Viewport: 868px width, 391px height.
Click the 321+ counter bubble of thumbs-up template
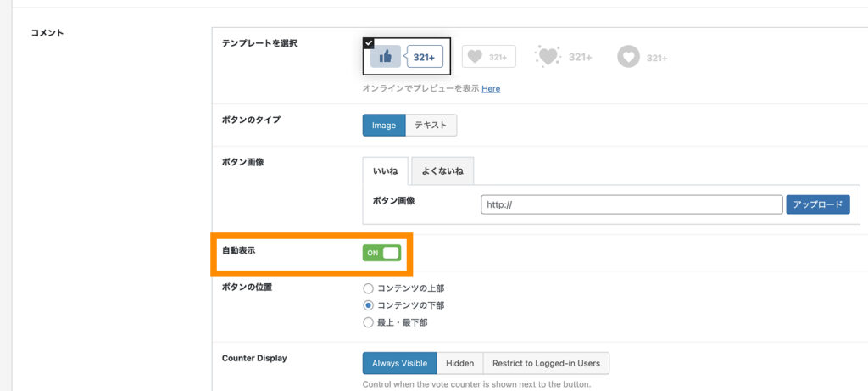coord(425,57)
